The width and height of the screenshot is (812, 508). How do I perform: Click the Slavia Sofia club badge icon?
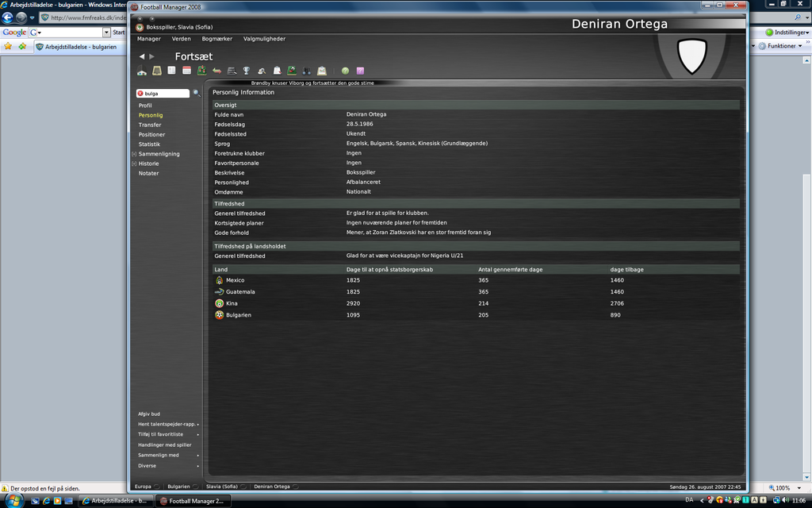140,28
